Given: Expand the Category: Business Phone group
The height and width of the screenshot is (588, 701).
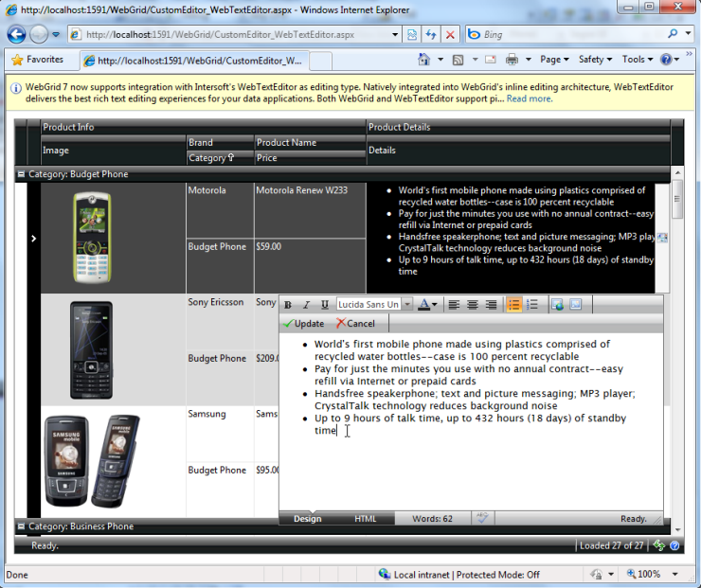Looking at the screenshot, I should [21, 526].
